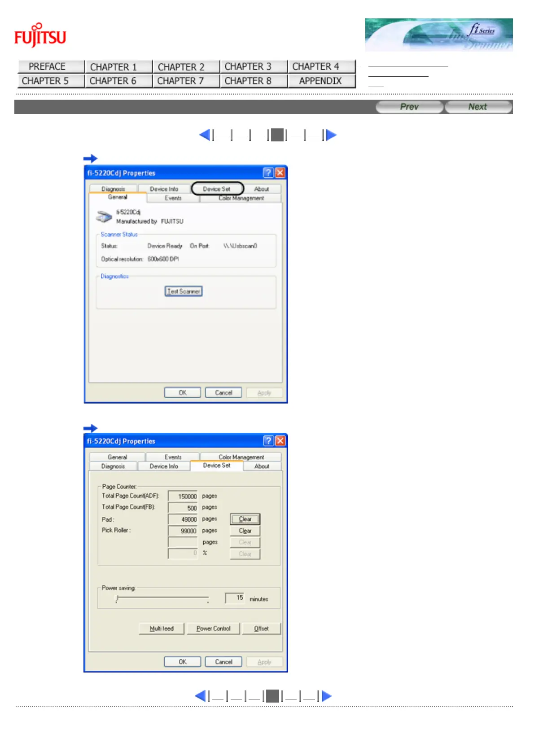Click the 'Manufactured by FUJITSU' text
This screenshot has height=756, width=534.
click(150, 221)
